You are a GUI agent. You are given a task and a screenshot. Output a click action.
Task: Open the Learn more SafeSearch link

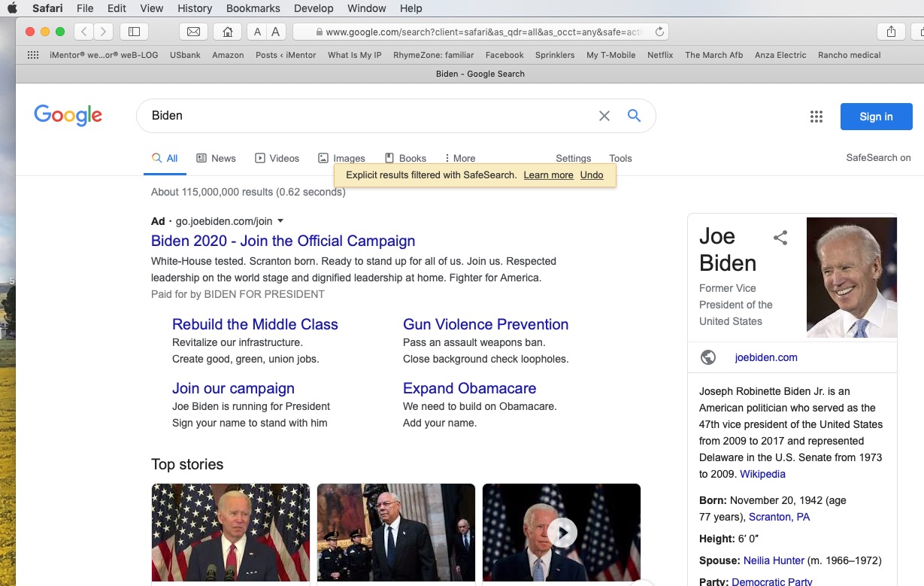pos(549,175)
